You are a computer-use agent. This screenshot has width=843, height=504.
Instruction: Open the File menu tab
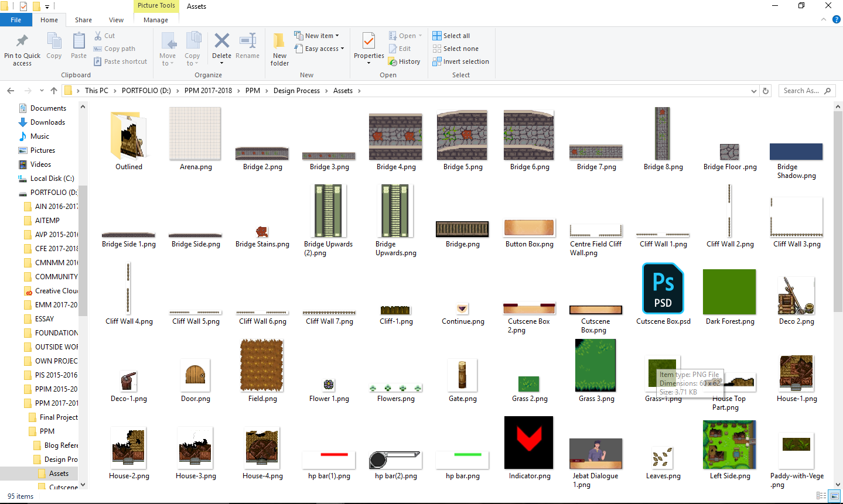[16, 20]
